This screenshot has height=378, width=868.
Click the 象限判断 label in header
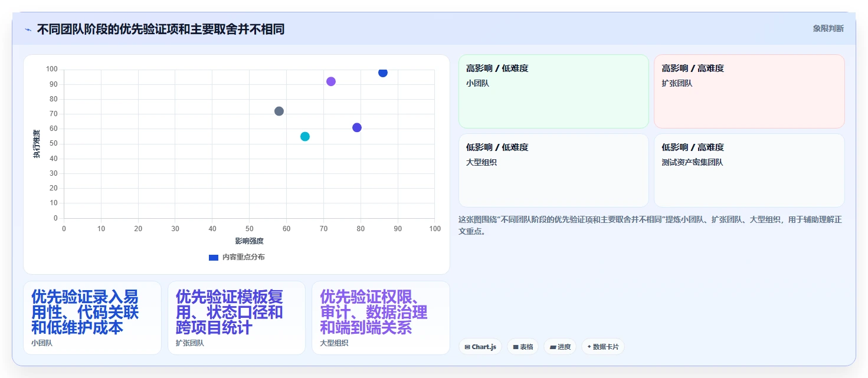(x=828, y=28)
